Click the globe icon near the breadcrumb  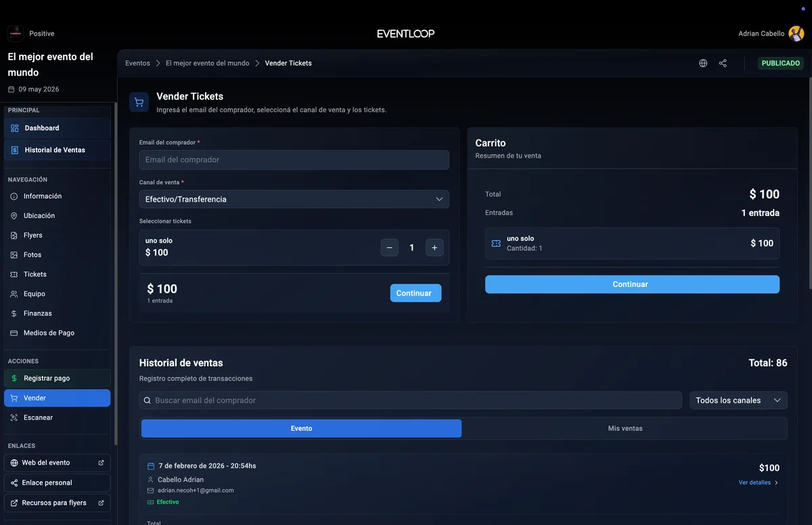coord(702,63)
